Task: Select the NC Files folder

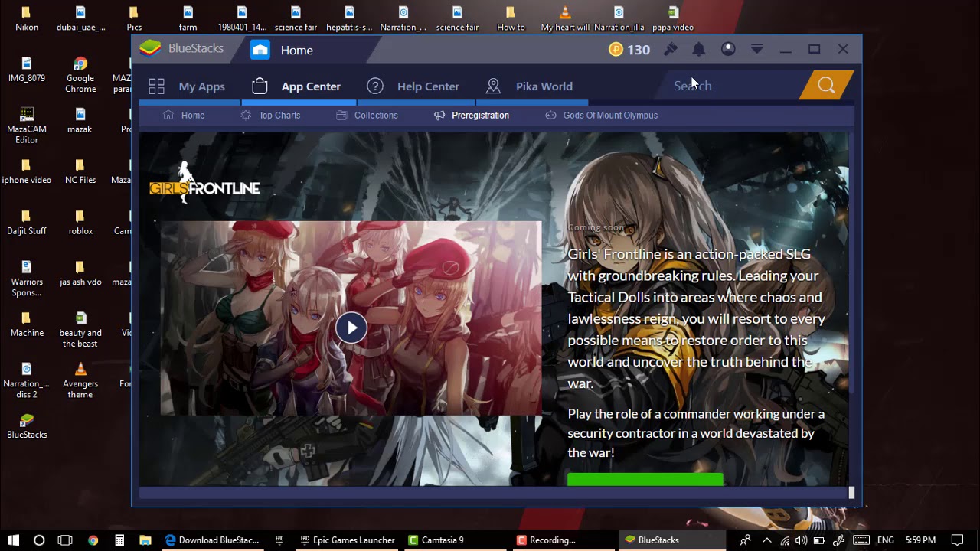Action: pyautogui.click(x=80, y=171)
